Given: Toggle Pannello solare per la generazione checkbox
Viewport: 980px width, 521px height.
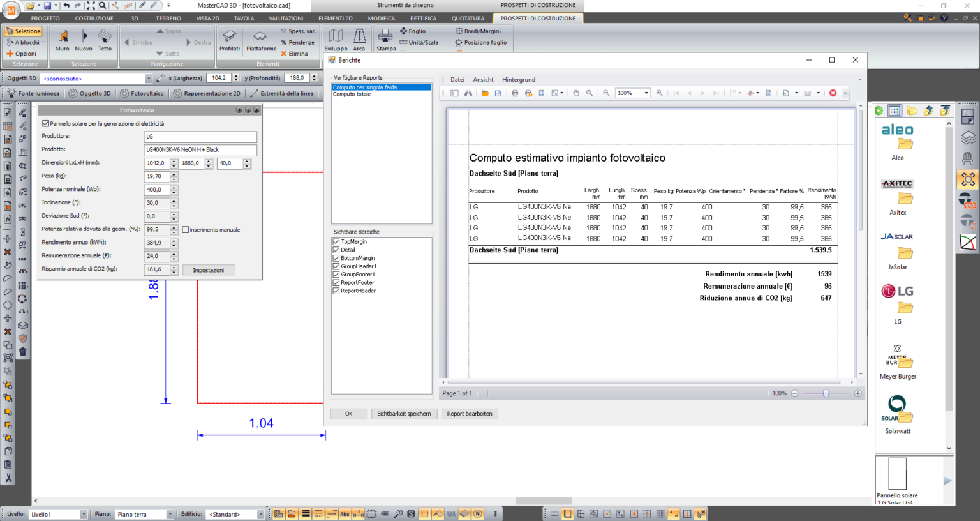Looking at the screenshot, I should tap(45, 124).
